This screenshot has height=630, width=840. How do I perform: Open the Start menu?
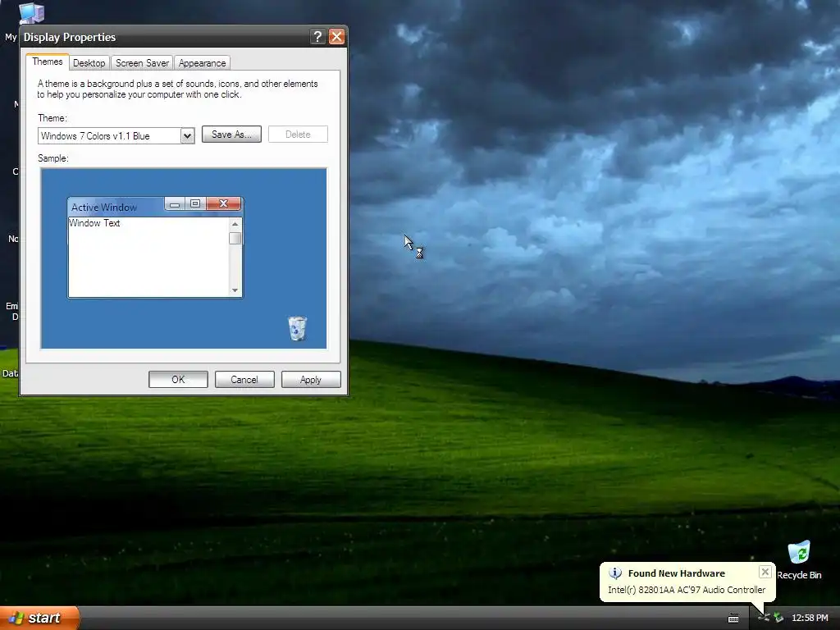[39, 618]
